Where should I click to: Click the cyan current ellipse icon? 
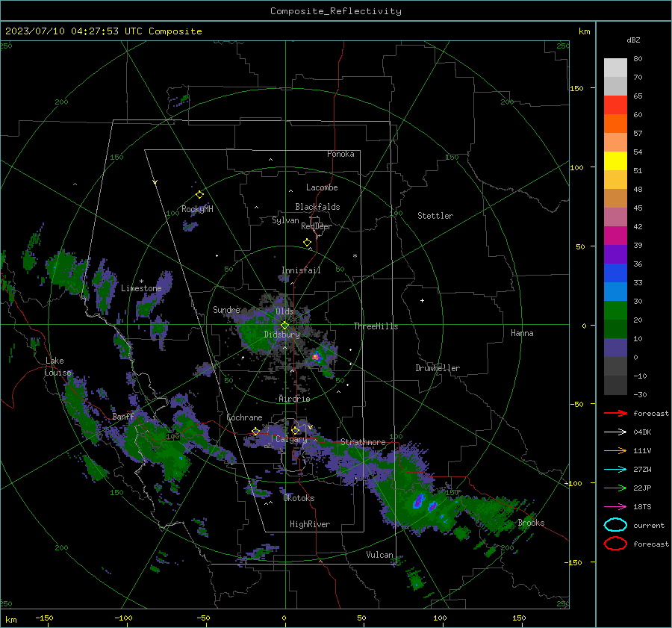(x=615, y=525)
